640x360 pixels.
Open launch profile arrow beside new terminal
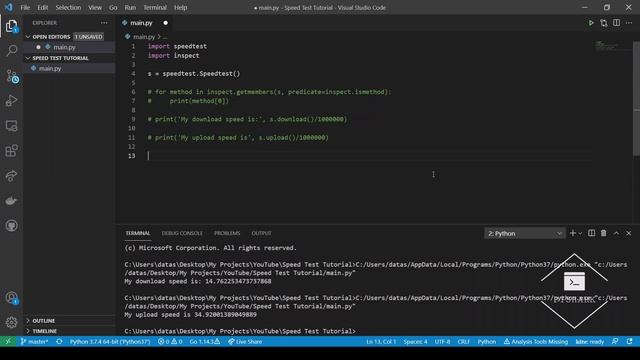coord(580,233)
